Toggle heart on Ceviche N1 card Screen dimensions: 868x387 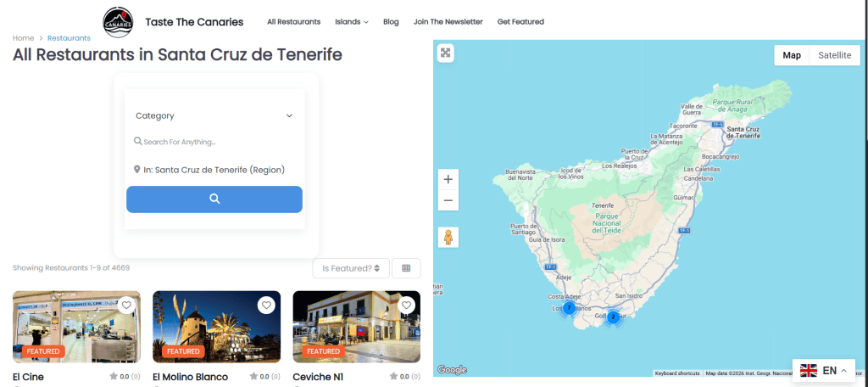click(406, 306)
